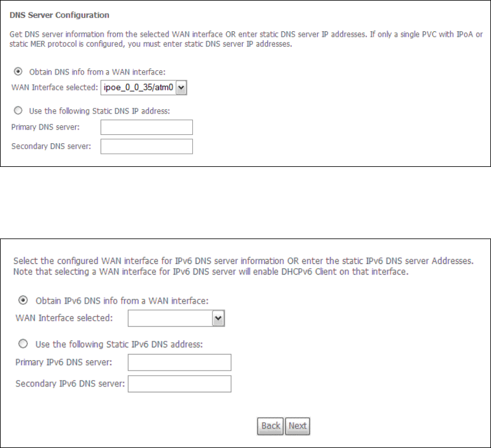Viewport: 491px width, 448px height.
Task: Click the Primary DNS server label
Action: pyautogui.click(x=46, y=127)
